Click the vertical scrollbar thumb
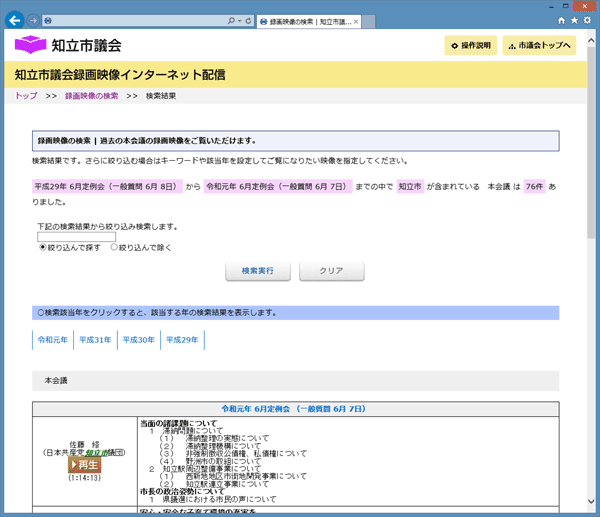Viewport: 600px width, 517px height. (592, 143)
